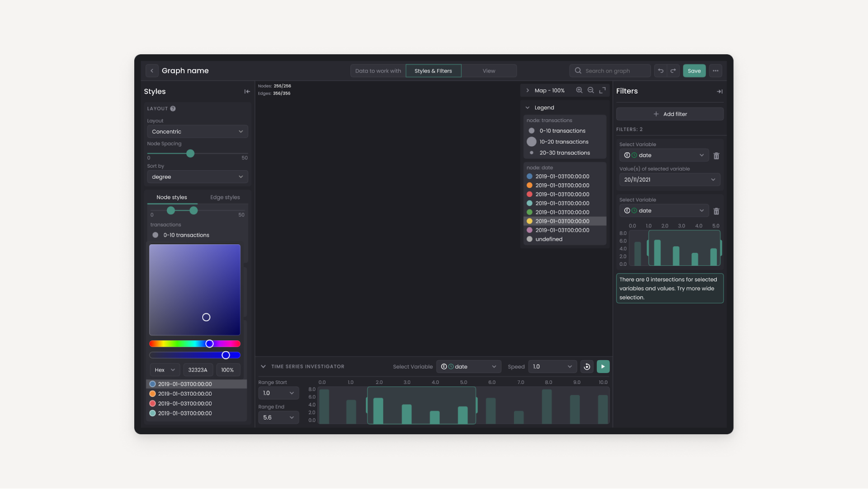Open the Edge styles tab
The height and width of the screenshot is (489, 868).
225,197
